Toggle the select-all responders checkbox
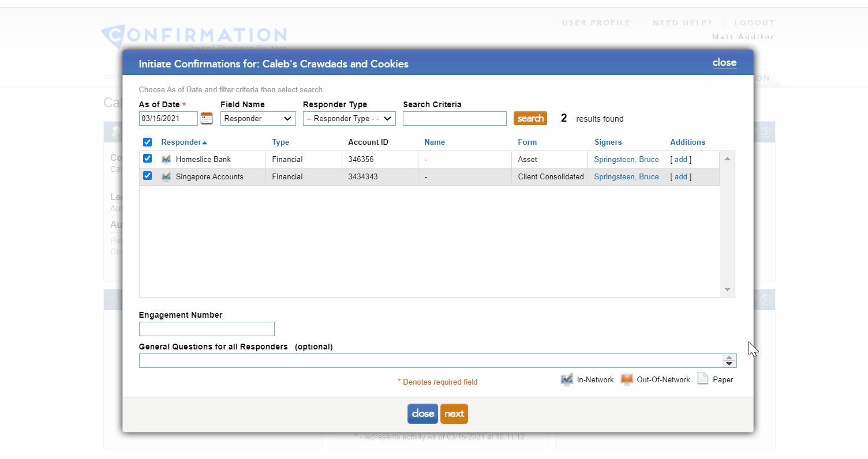The image size is (868, 459). pos(148,142)
